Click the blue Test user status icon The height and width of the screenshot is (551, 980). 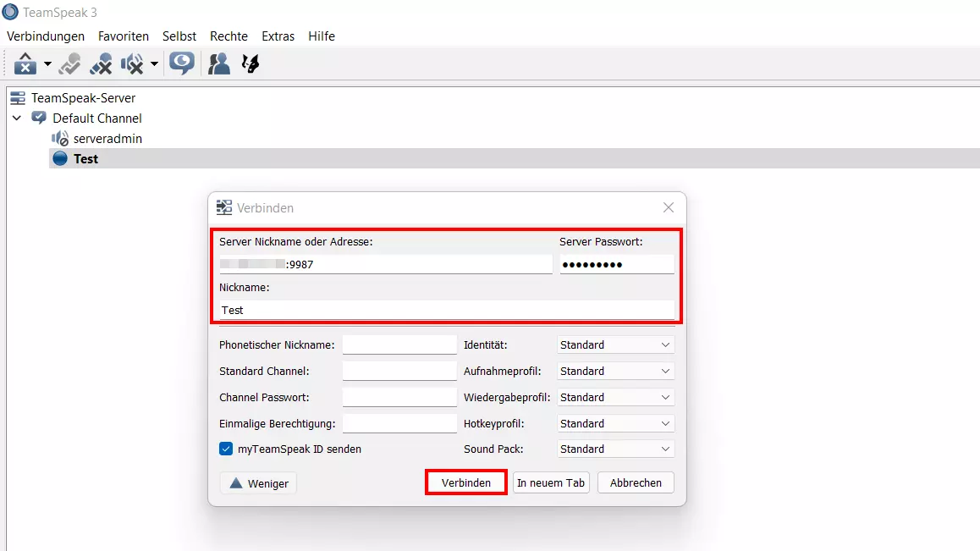click(60, 158)
